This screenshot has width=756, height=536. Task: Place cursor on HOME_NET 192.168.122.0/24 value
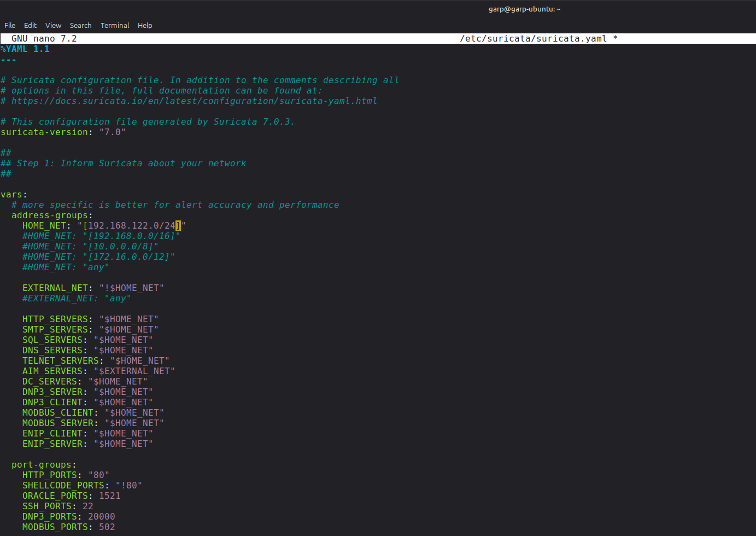click(x=132, y=226)
